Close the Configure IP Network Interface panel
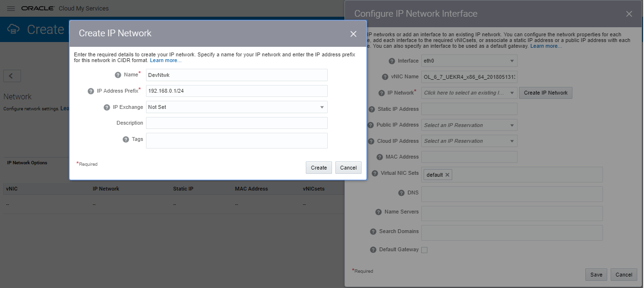 (x=629, y=13)
